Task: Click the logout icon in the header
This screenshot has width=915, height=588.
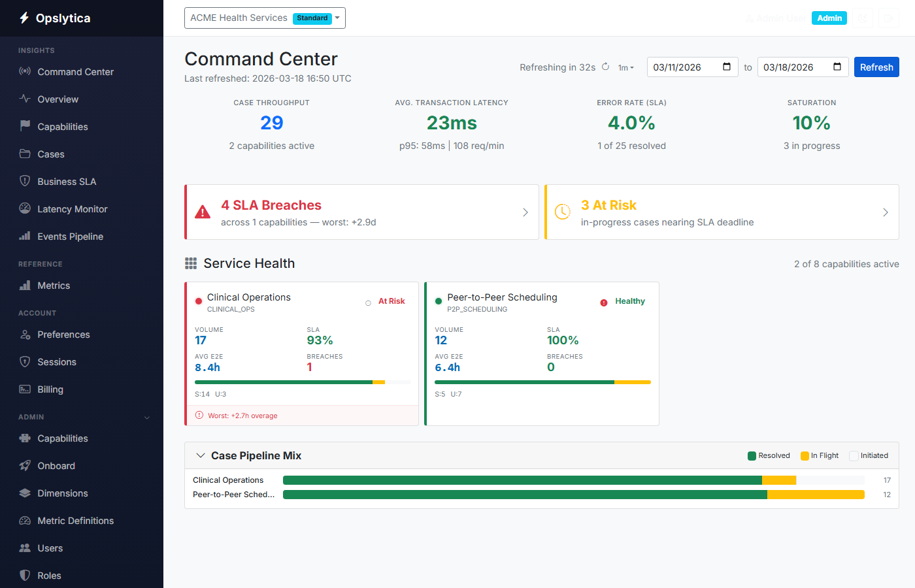Action: coord(889,18)
